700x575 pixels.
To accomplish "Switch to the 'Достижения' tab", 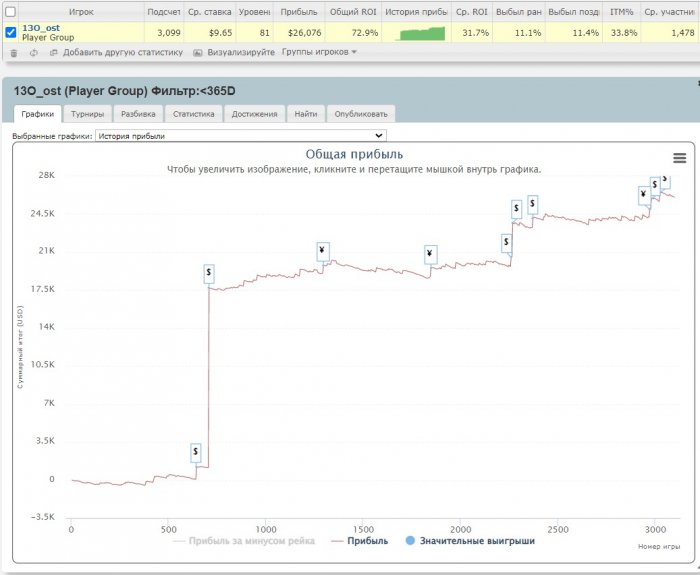I will (x=254, y=114).
